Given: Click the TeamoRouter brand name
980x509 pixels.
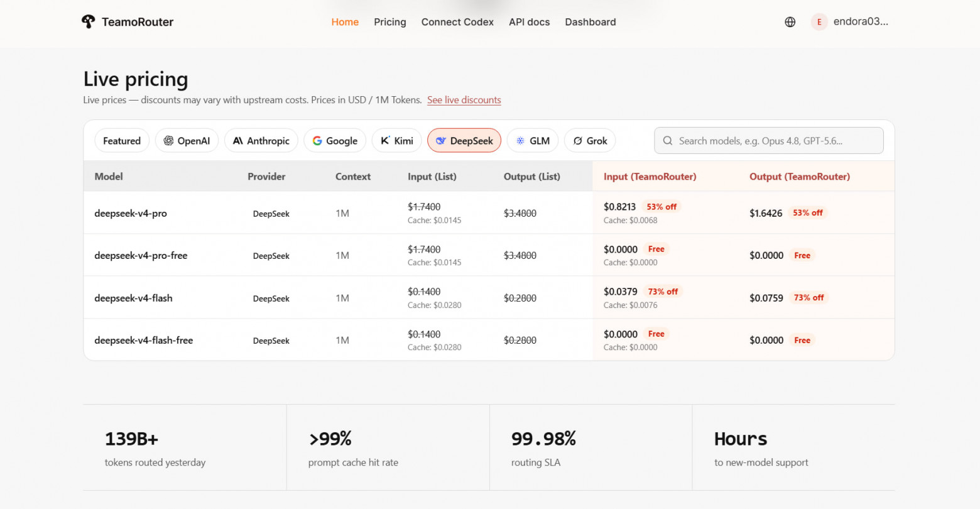Looking at the screenshot, I should (x=138, y=22).
